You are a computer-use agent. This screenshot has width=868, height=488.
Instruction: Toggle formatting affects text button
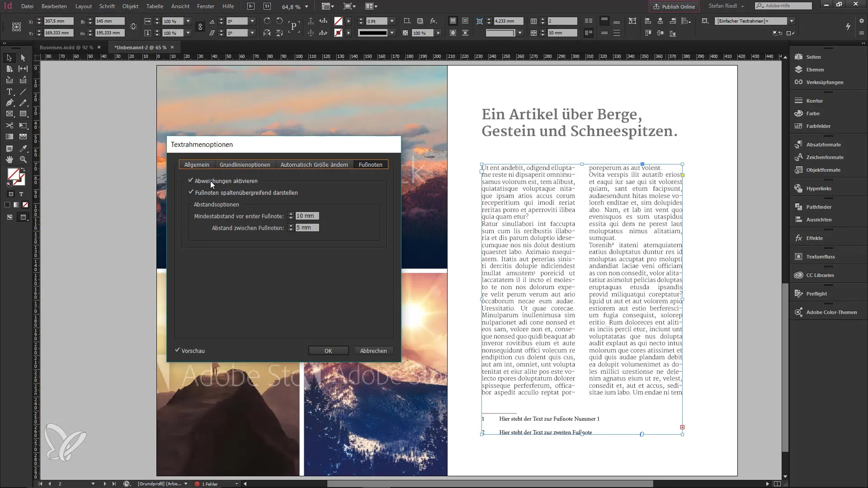(x=21, y=194)
